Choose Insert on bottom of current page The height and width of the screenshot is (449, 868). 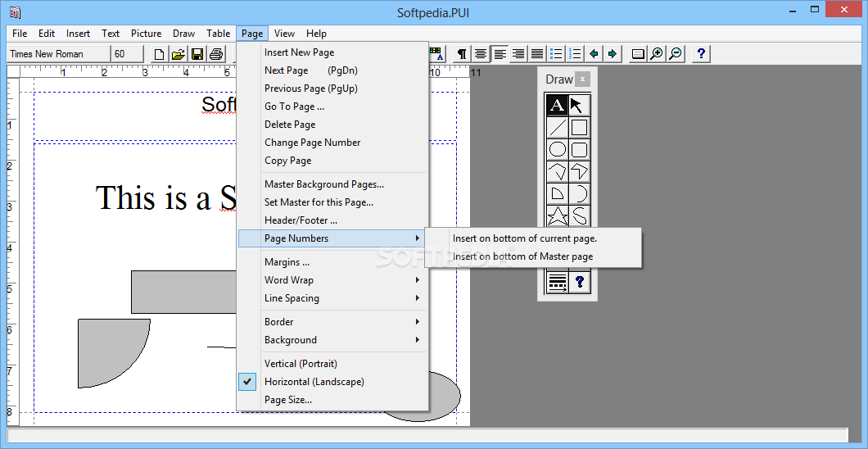(x=525, y=238)
